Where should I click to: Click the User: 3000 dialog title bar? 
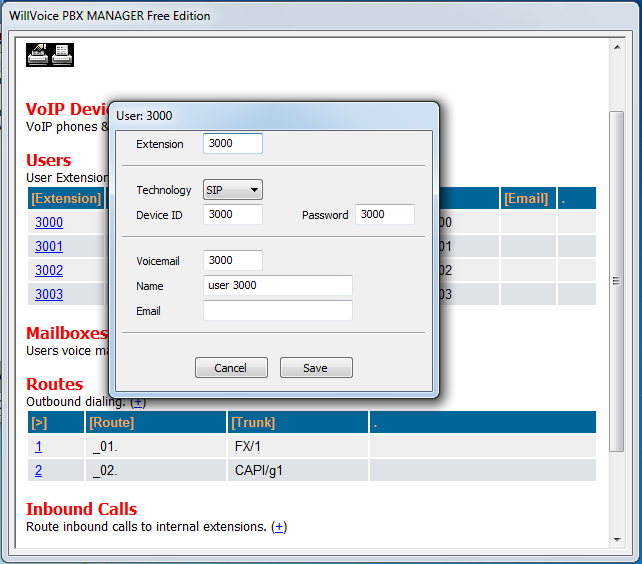pyautogui.click(x=274, y=116)
